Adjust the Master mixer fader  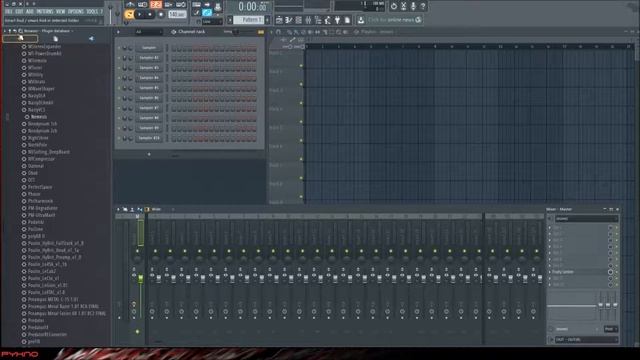140,278
